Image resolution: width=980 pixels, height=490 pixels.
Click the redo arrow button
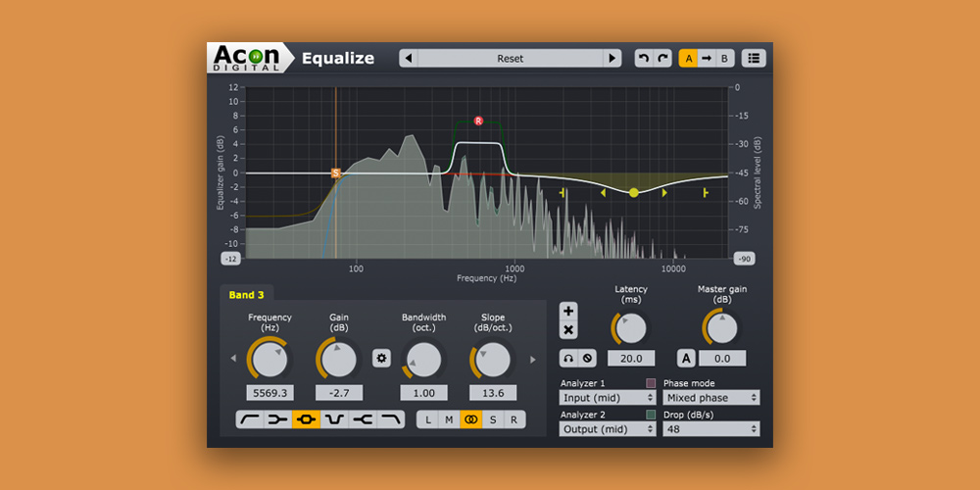point(663,58)
